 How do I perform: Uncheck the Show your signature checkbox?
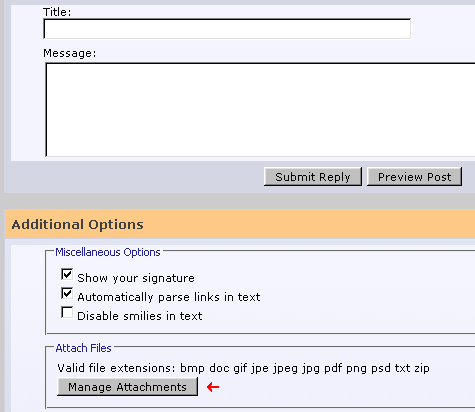click(67, 274)
